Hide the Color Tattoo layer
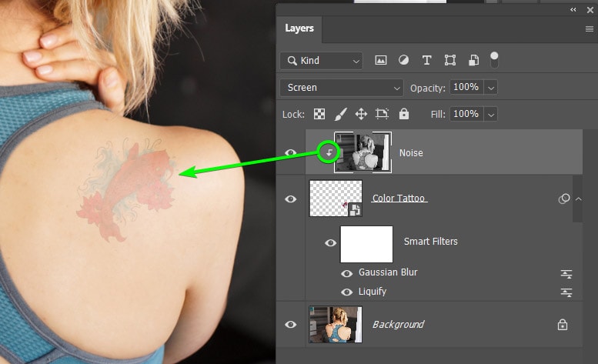 pyautogui.click(x=291, y=199)
